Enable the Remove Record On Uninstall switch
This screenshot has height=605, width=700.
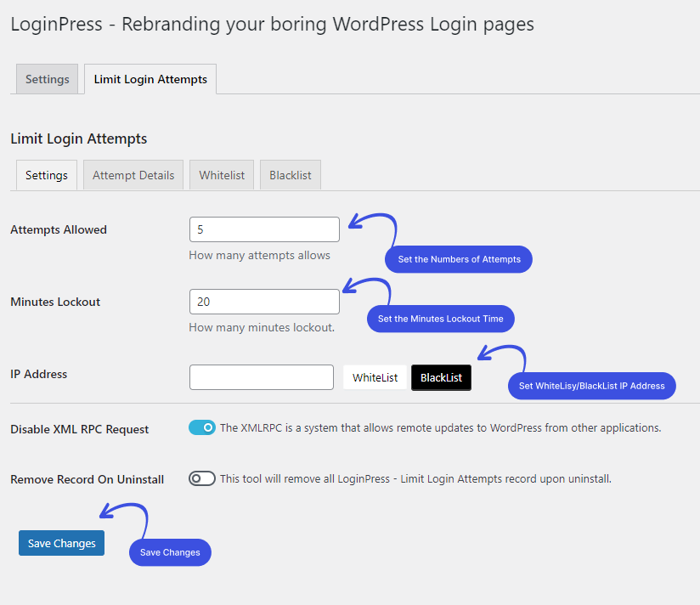coord(202,478)
